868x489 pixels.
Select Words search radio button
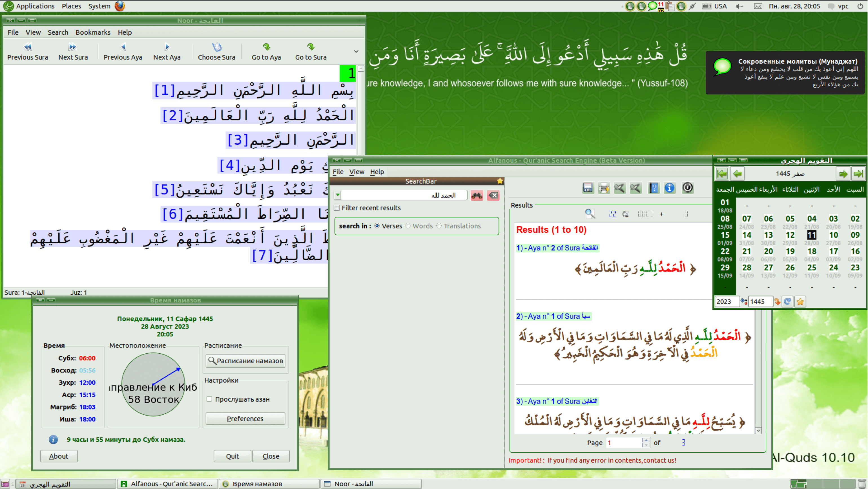point(408,226)
